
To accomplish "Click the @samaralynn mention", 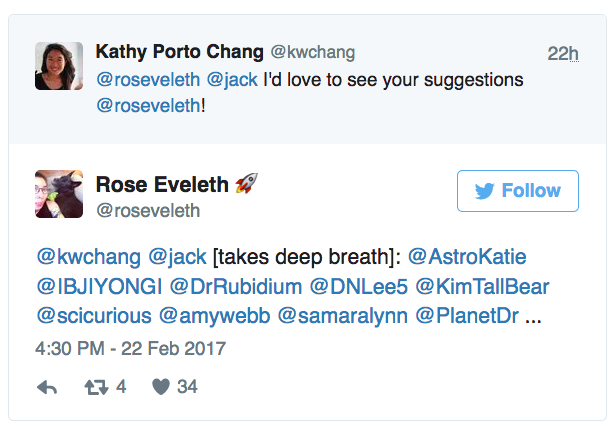I will (x=341, y=316).
